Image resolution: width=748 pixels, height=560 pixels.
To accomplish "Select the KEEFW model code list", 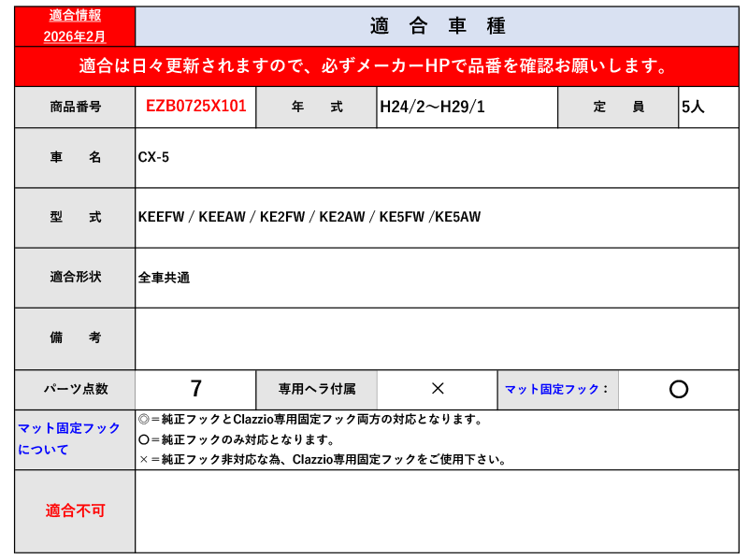I will pos(309,217).
